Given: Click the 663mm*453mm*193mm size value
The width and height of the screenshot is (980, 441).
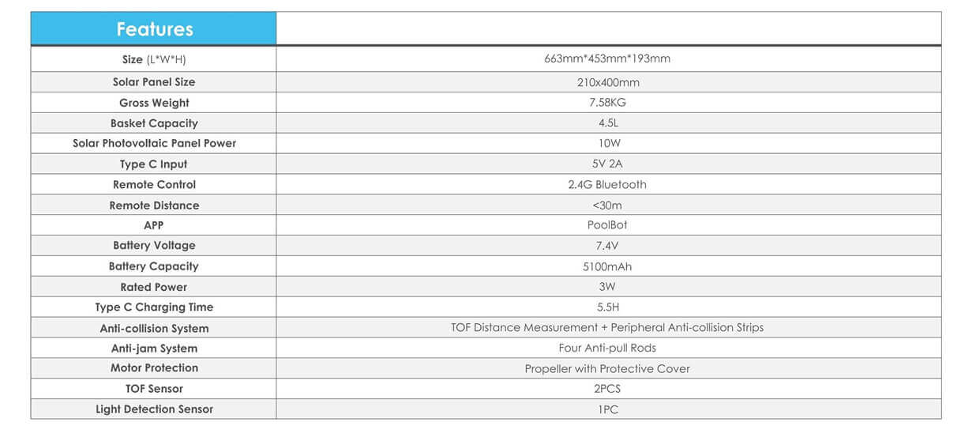Looking at the screenshot, I should click(x=607, y=59).
